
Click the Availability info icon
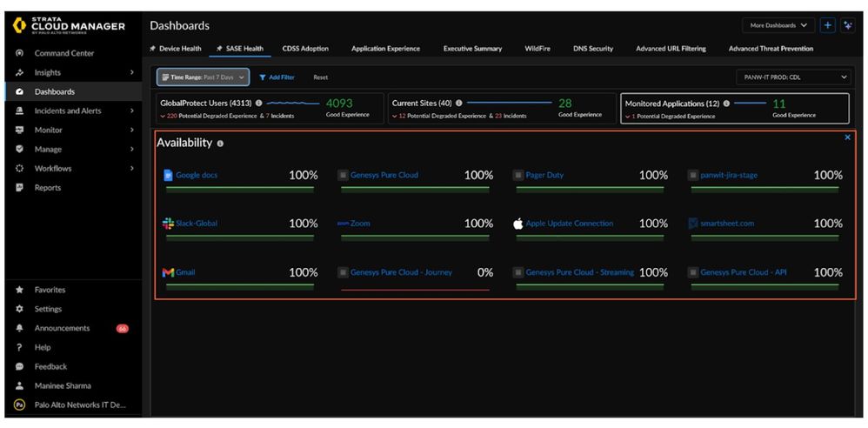point(220,144)
